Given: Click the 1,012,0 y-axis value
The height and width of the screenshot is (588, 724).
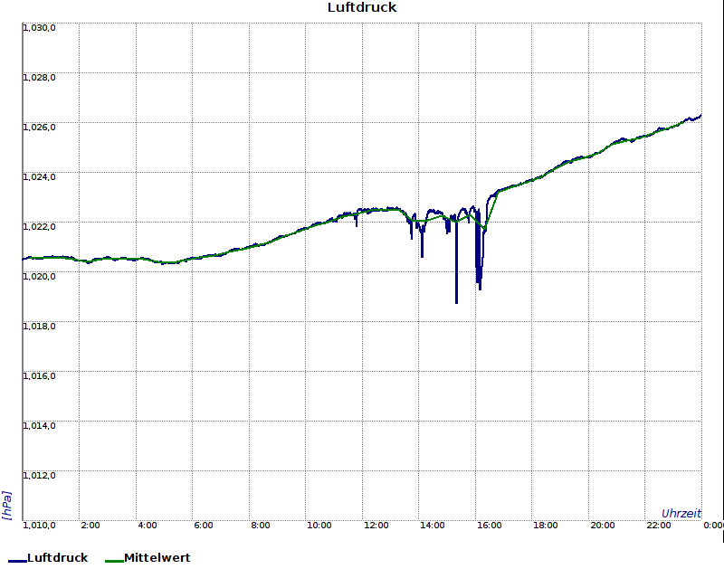Looking at the screenshot, I should tap(39, 476).
